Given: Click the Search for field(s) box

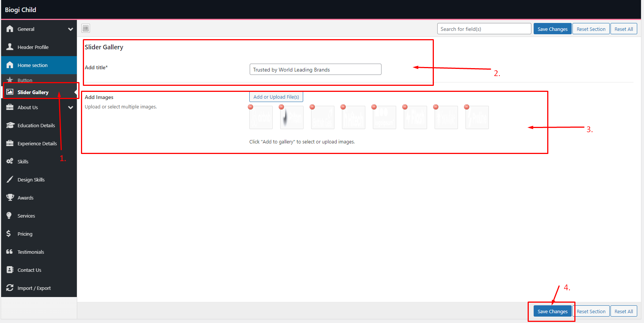Looking at the screenshot, I should click(x=484, y=29).
